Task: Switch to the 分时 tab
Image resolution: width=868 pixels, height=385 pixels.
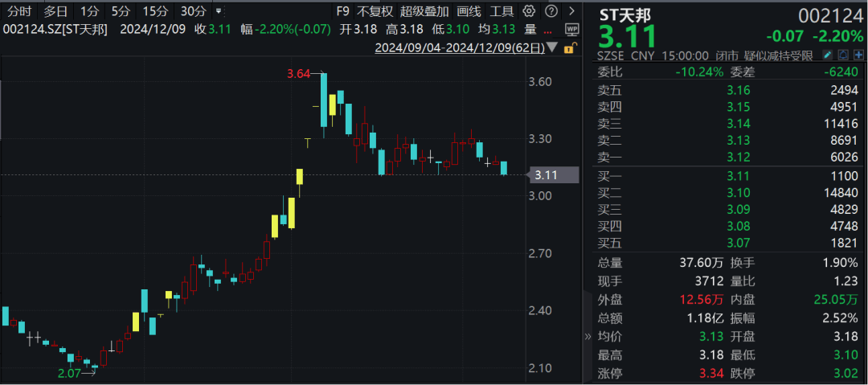Action: pyautogui.click(x=19, y=10)
